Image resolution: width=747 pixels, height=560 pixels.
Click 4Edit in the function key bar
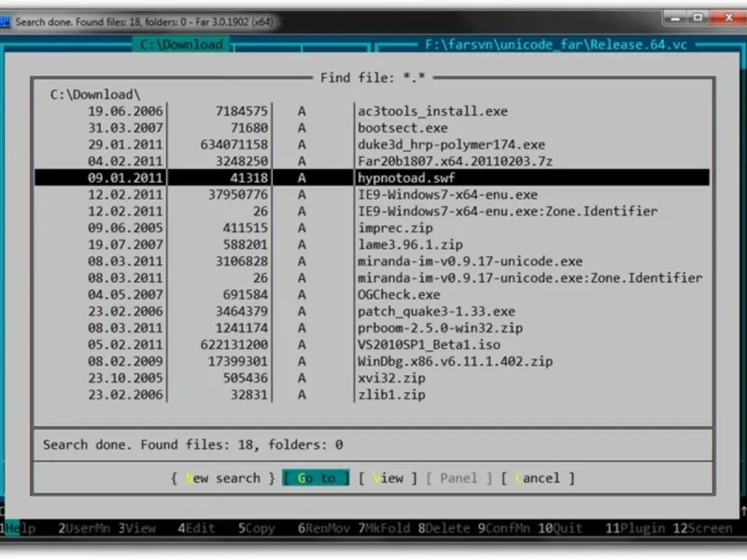196,528
